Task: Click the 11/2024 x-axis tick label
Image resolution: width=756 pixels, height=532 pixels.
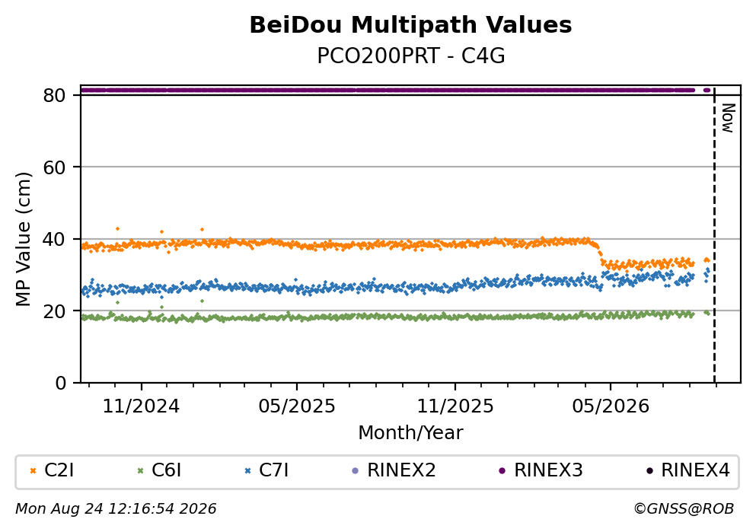Action: pos(141,406)
